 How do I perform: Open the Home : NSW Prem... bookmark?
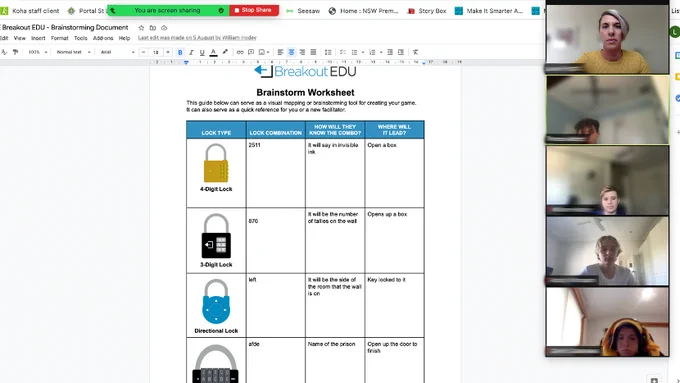pyautogui.click(x=363, y=11)
